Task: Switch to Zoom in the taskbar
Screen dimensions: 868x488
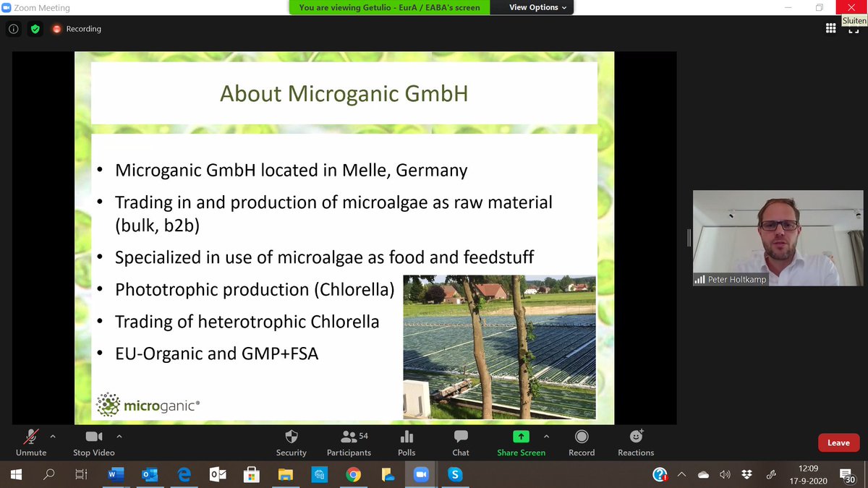Action: click(421, 475)
